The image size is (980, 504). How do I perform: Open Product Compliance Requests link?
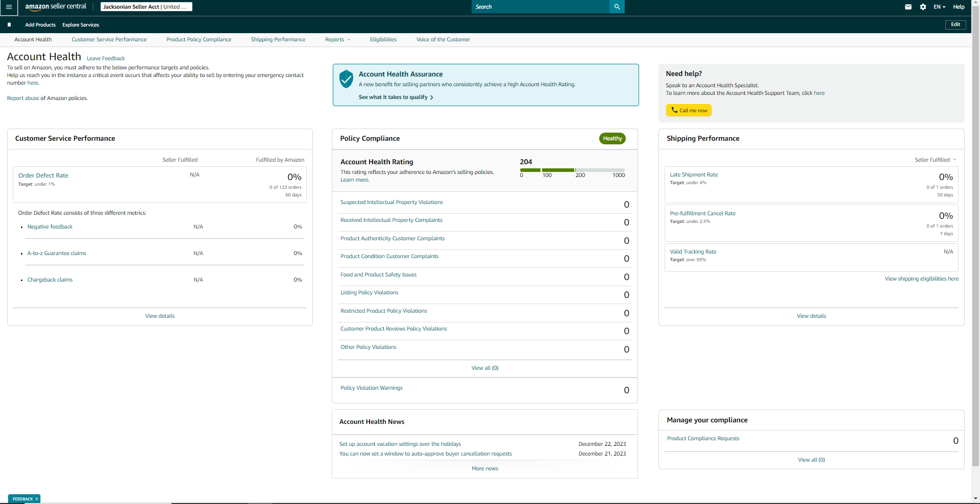click(703, 438)
